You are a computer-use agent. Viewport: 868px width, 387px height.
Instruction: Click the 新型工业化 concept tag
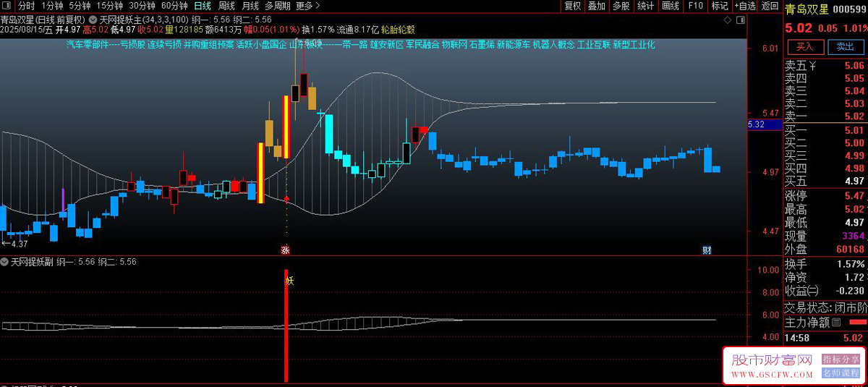(634, 44)
